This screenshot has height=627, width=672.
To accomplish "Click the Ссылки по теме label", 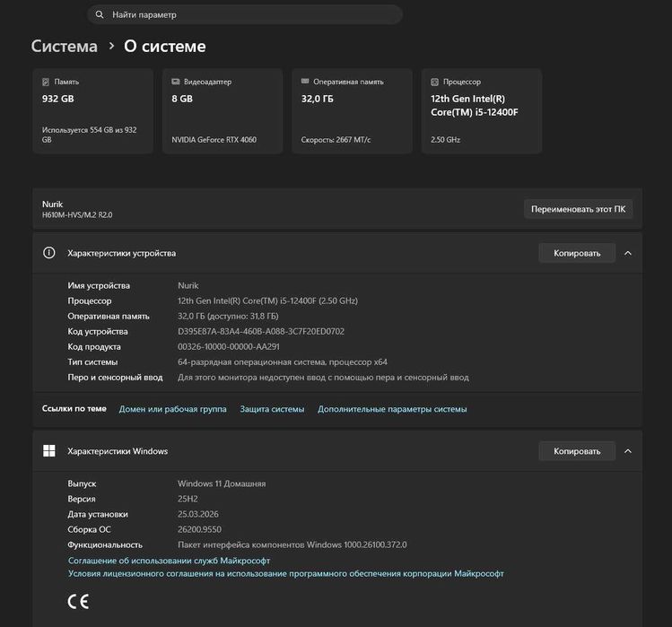I will (x=74, y=408).
